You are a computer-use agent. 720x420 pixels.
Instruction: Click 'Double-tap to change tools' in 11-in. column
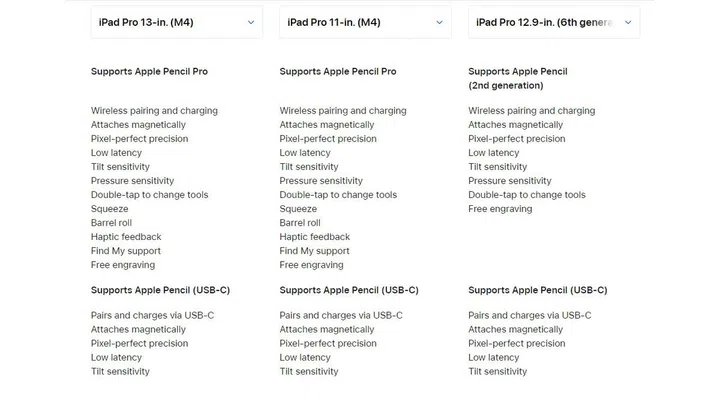coord(338,195)
